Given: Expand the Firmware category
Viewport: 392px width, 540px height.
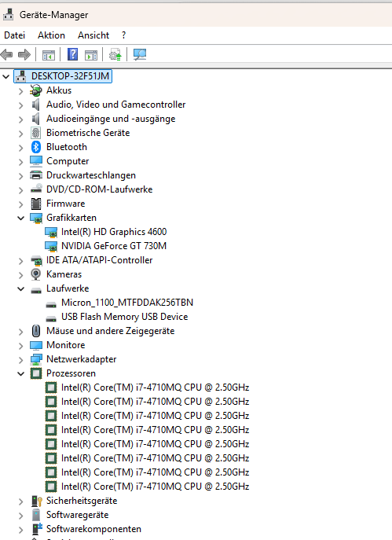Looking at the screenshot, I should click(x=20, y=204).
